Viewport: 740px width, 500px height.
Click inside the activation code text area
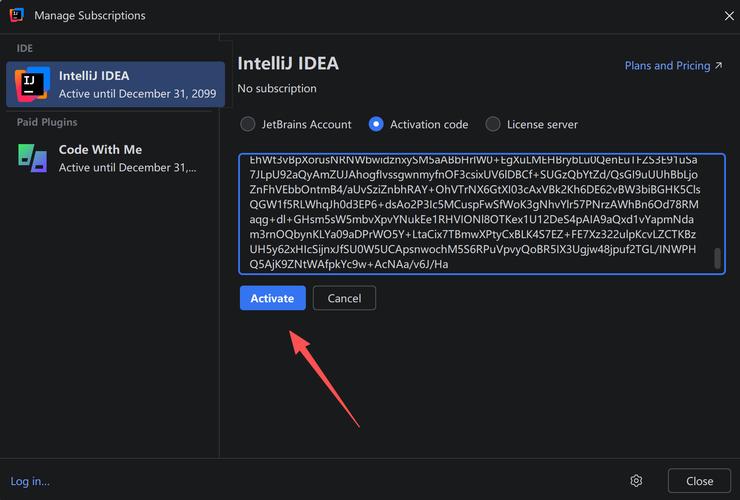[x=482, y=213]
